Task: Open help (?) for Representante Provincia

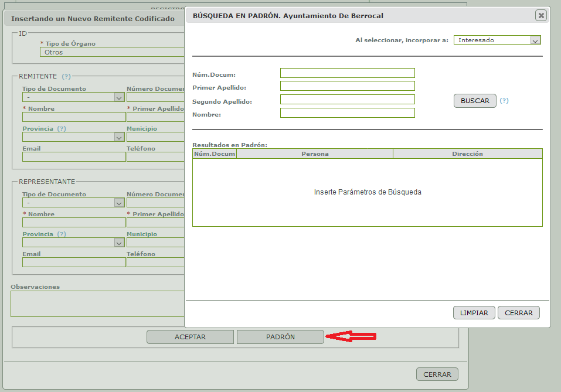Action: click(62, 234)
